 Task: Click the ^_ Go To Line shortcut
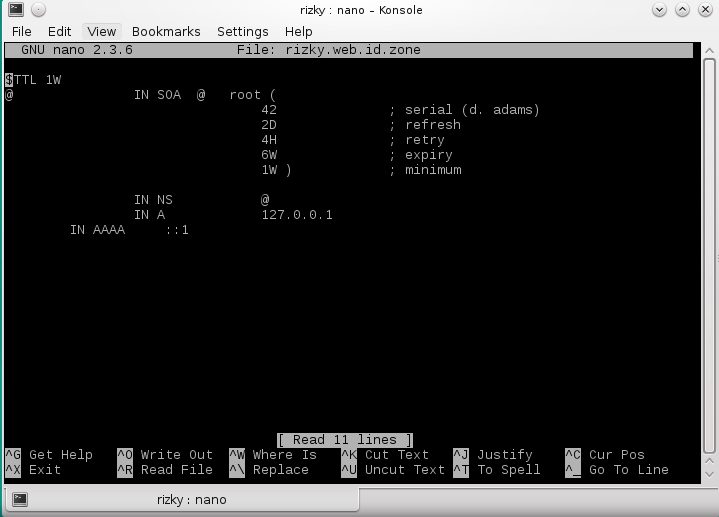point(617,470)
